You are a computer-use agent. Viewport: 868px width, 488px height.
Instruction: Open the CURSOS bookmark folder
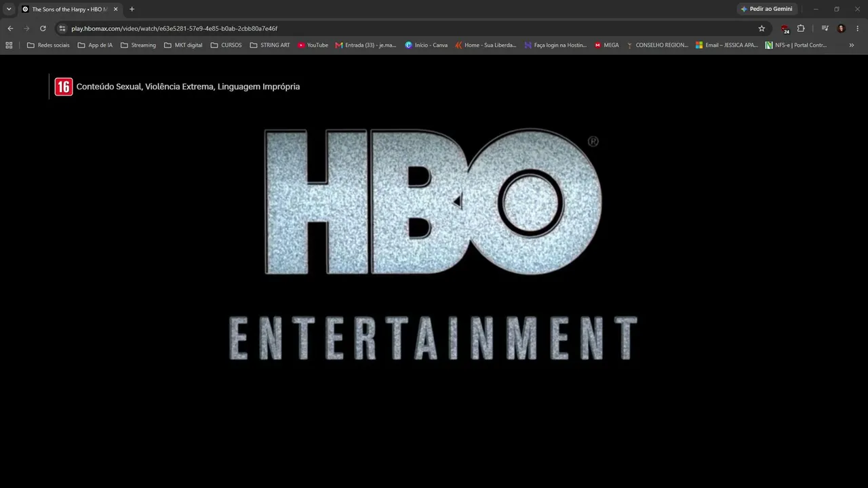tap(226, 45)
